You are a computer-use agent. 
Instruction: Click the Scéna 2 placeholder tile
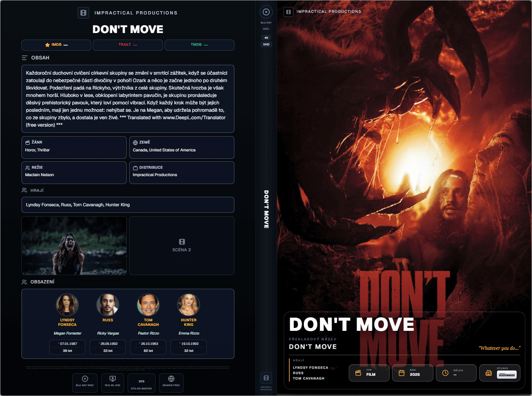point(182,245)
